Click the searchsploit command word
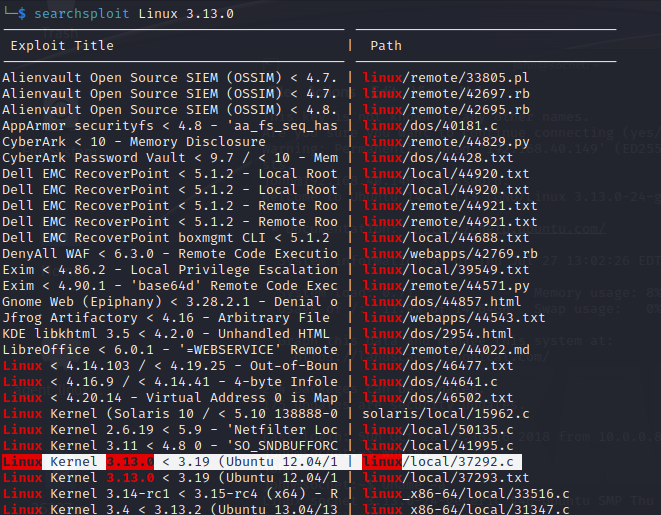 tap(81, 14)
